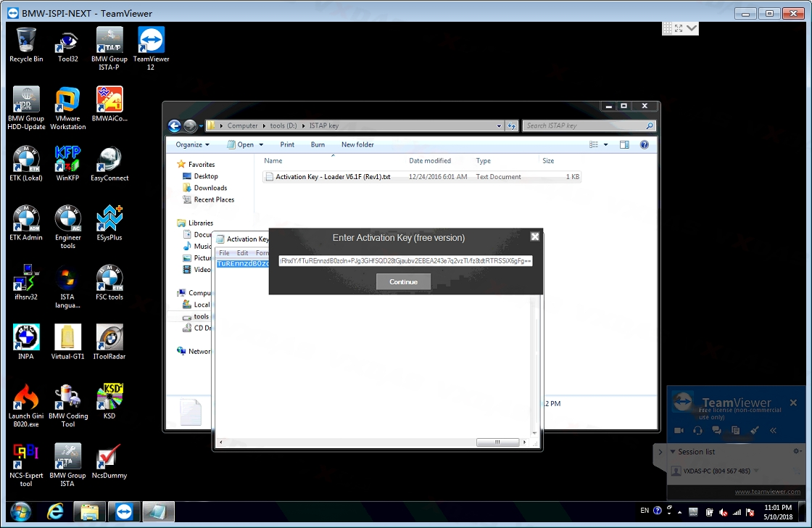The height and width of the screenshot is (528, 812).
Task: Go back in the Explorer window
Action: point(175,125)
